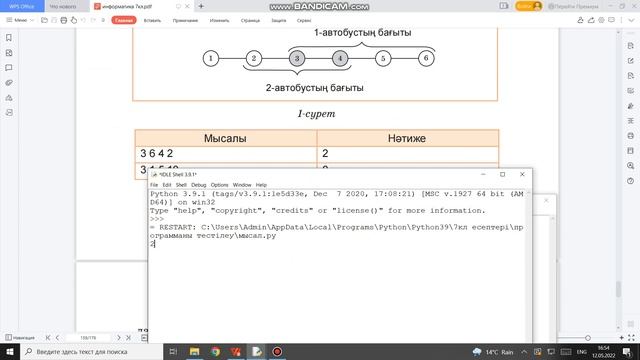
Task: Click the zoom magnifier icon in right sidebar
Action: tap(631, 166)
